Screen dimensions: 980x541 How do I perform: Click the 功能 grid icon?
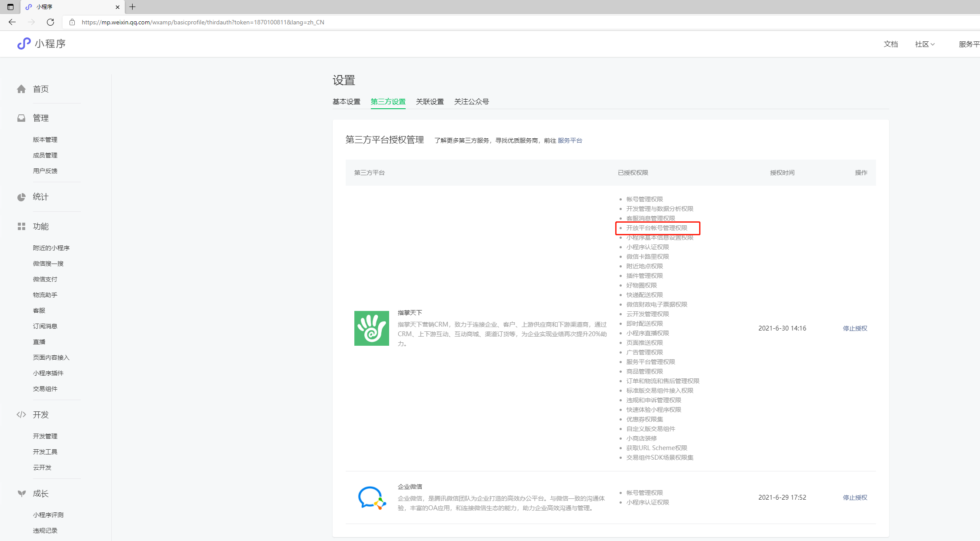tap(21, 227)
